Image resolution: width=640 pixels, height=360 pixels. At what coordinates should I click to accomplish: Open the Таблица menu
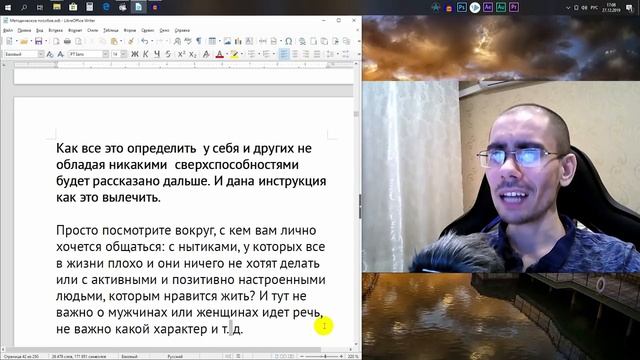pyautogui.click(x=111, y=30)
